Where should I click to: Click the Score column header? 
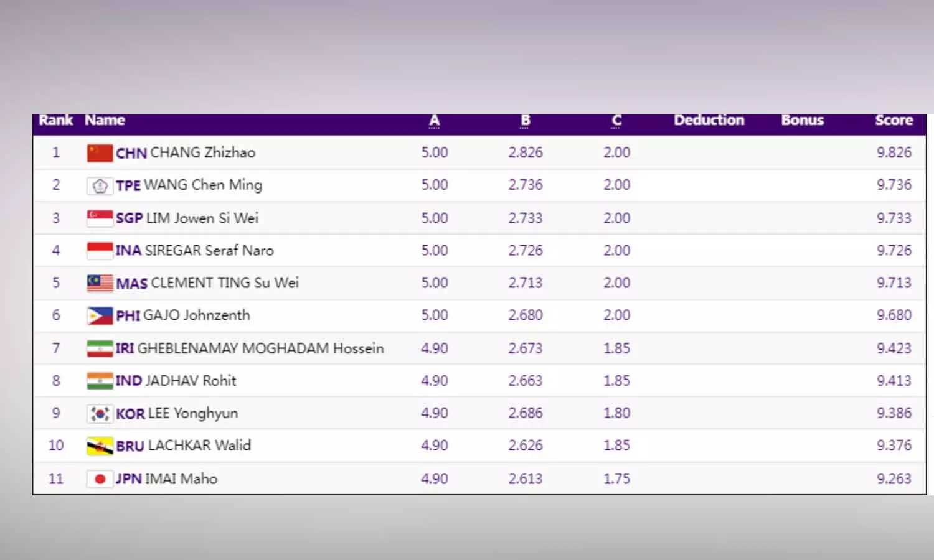point(894,120)
